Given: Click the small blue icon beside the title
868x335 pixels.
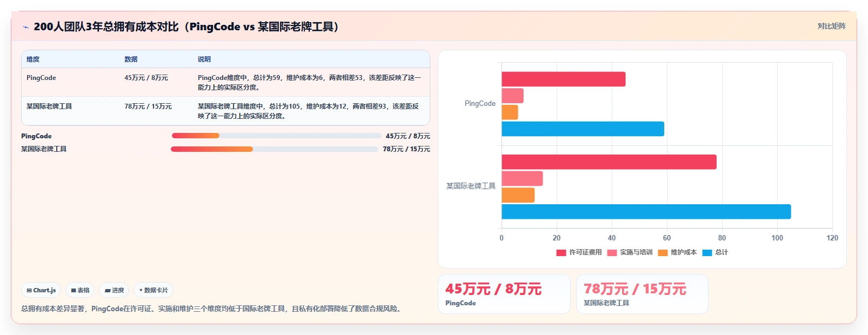Looking at the screenshot, I should (25, 27).
